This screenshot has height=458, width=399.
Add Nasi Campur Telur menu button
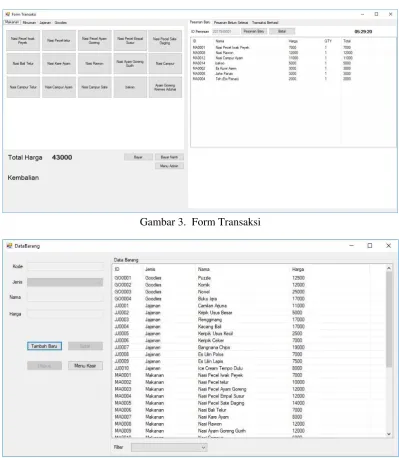click(23, 87)
